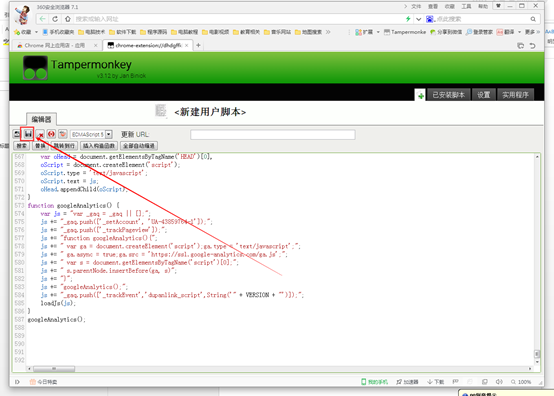554x396 pixels.
Task: Switch to the 已安装脚本 tab
Action: click(x=448, y=95)
